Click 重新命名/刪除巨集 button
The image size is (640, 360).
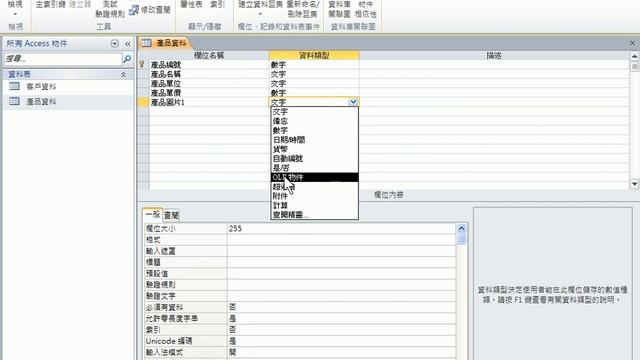click(302, 9)
